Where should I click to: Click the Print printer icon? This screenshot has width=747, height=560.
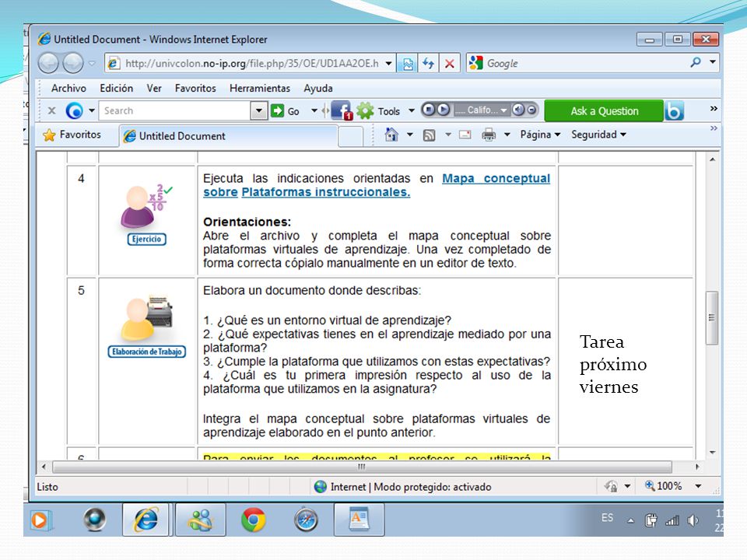coord(489,135)
